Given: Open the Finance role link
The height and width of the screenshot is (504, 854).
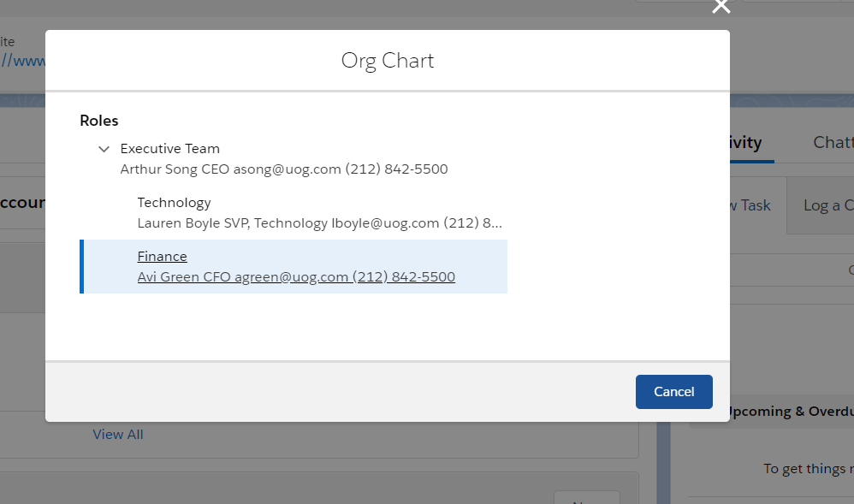Looking at the screenshot, I should 162,256.
